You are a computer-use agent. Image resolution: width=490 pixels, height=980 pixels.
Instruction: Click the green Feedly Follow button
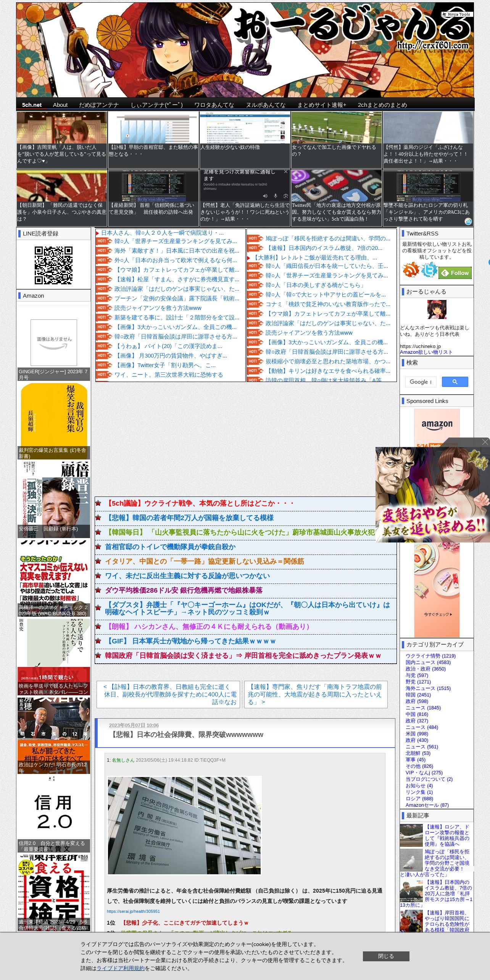455,273
